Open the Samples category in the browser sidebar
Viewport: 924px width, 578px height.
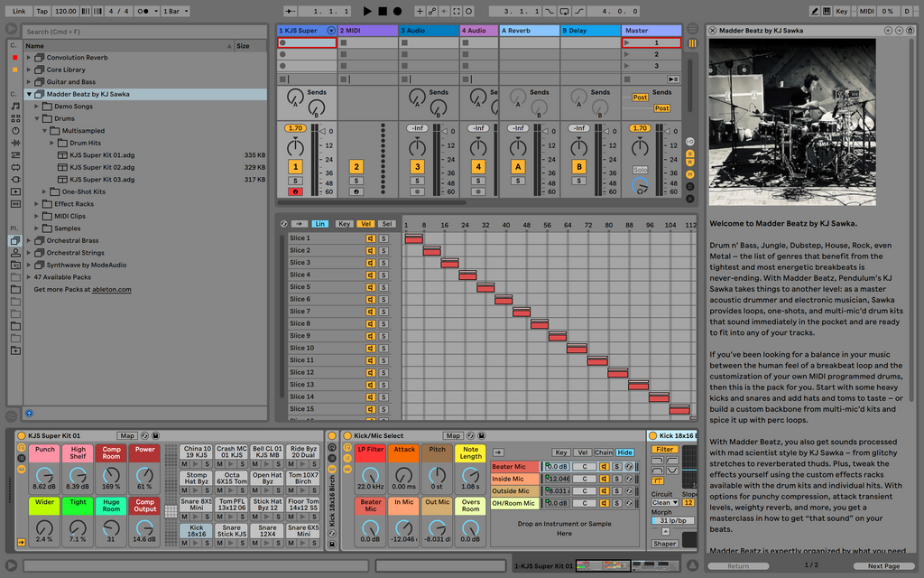click(x=15, y=204)
